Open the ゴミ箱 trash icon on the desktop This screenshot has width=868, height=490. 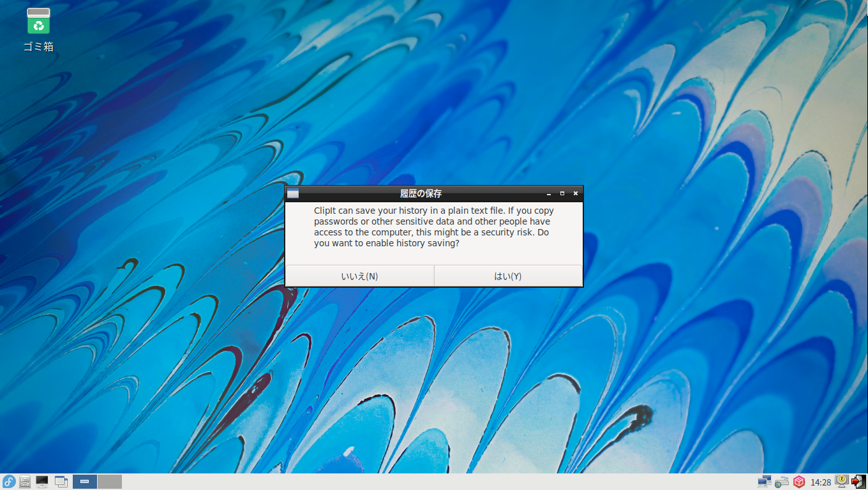[38, 29]
